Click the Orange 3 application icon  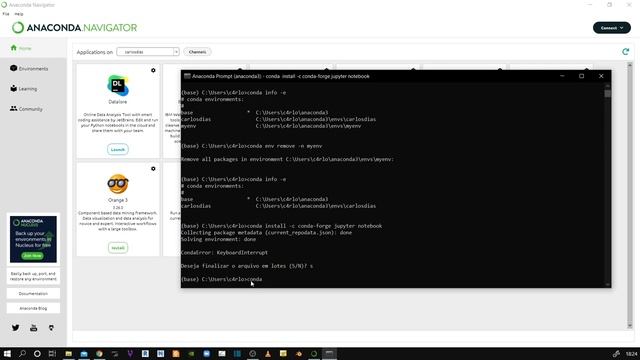tap(118, 184)
